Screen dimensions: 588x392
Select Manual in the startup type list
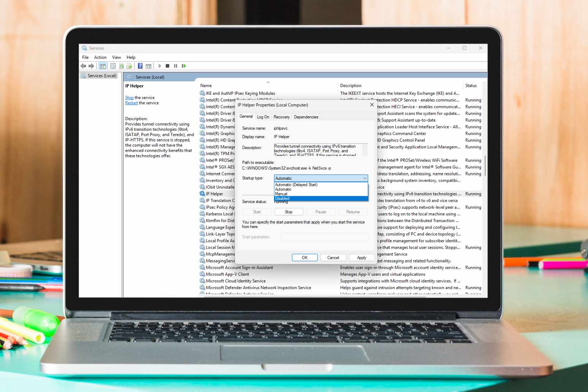pyautogui.click(x=281, y=194)
